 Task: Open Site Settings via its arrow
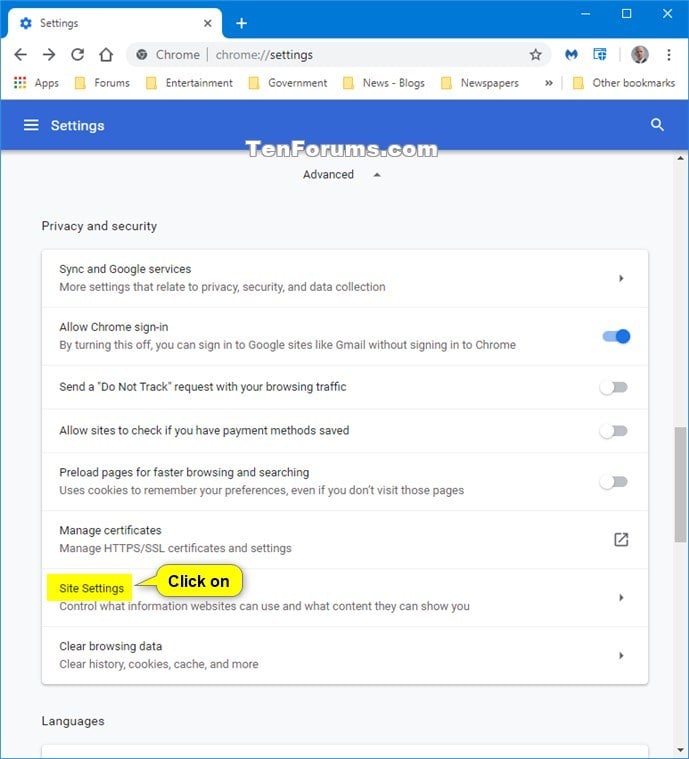click(x=621, y=598)
